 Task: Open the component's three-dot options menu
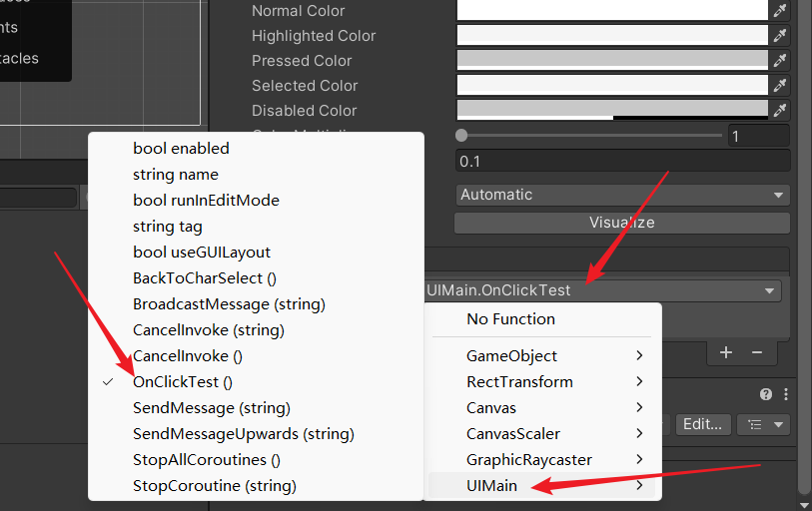coord(786,394)
